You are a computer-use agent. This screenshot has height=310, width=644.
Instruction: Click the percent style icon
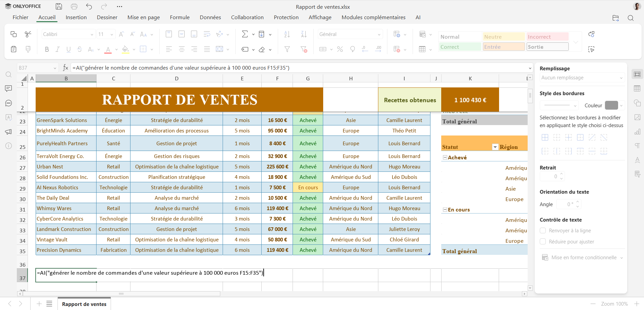point(340,49)
